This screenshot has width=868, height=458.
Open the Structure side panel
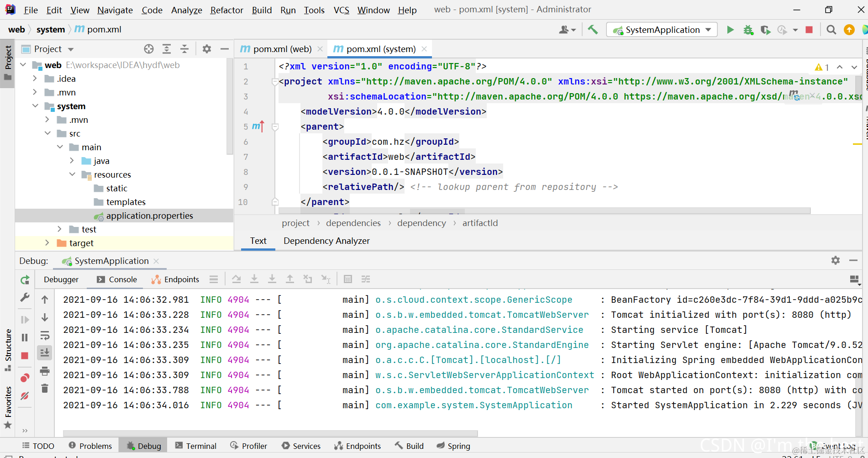8,350
